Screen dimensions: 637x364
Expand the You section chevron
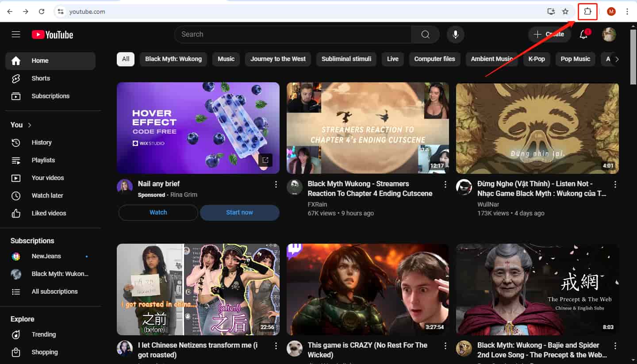point(30,125)
